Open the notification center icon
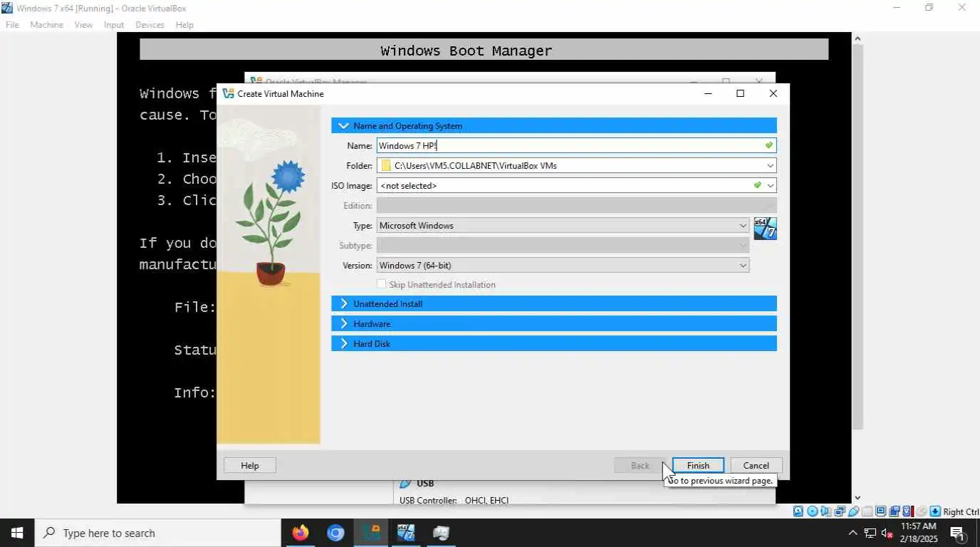Viewport: 980px width, 547px height. [957, 533]
